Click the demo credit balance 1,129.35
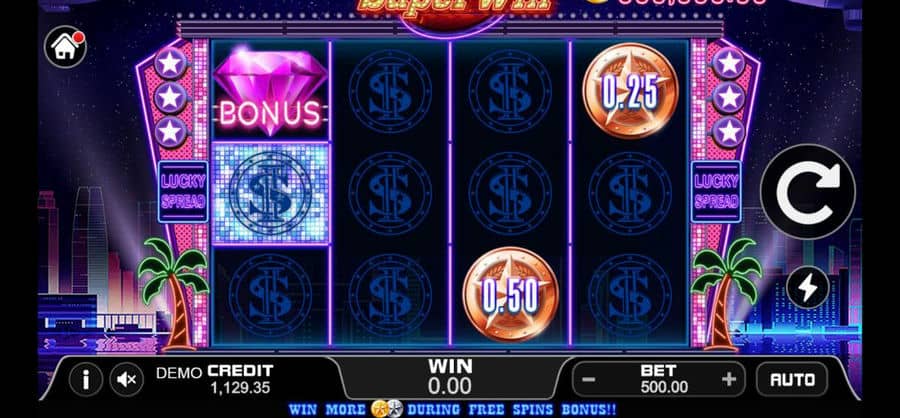 pyautogui.click(x=239, y=388)
